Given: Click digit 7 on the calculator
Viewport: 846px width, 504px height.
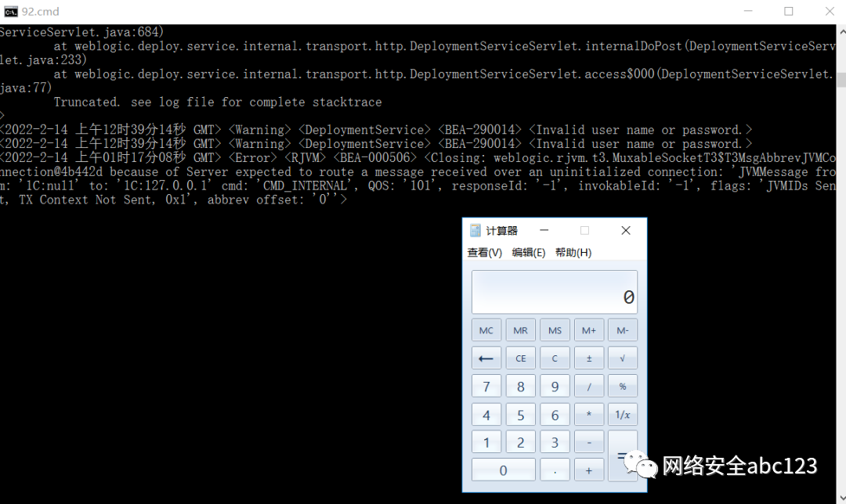Looking at the screenshot, I should (486, 387).
